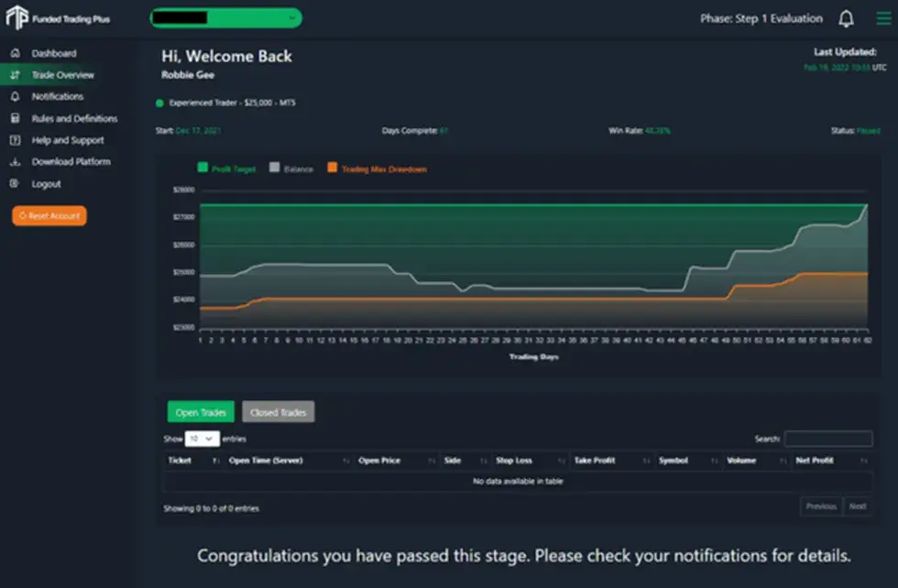Click the Next pagination button
Image resolution: width=898 pixels, height=588 pixels.
click(858, 506)
